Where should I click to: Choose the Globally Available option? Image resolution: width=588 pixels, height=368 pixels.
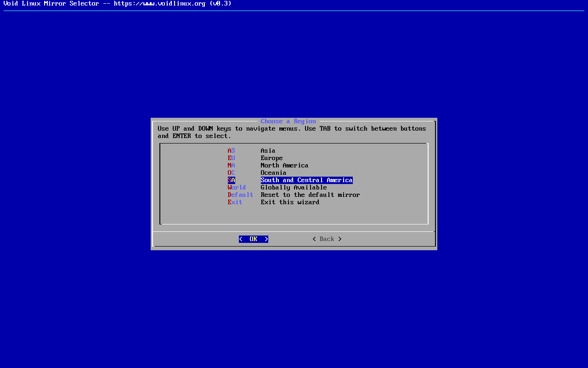(x=294, y=187)
